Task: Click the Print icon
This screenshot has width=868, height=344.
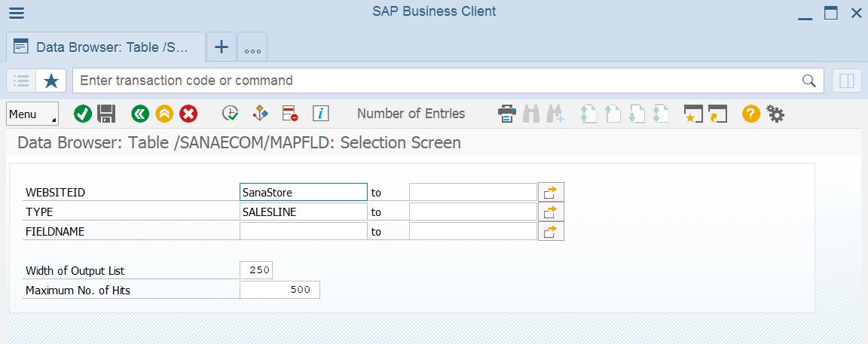Action: point(507,114)
